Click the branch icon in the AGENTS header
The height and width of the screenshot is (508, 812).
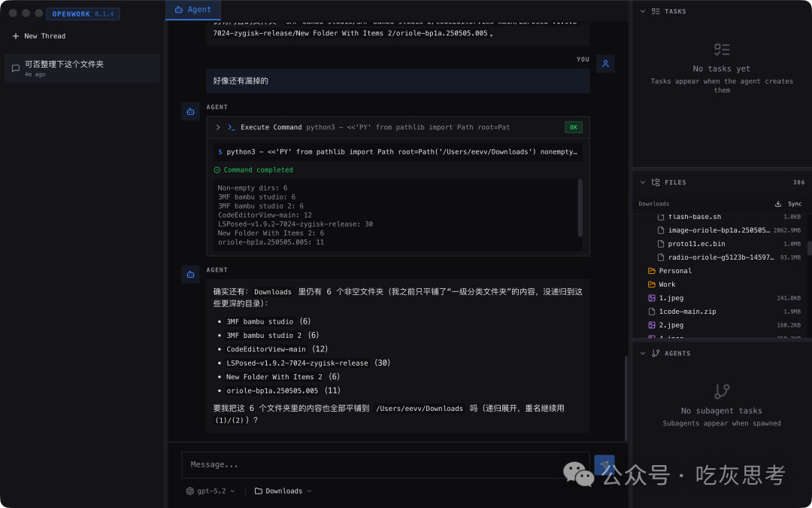(x=656, y=353)
